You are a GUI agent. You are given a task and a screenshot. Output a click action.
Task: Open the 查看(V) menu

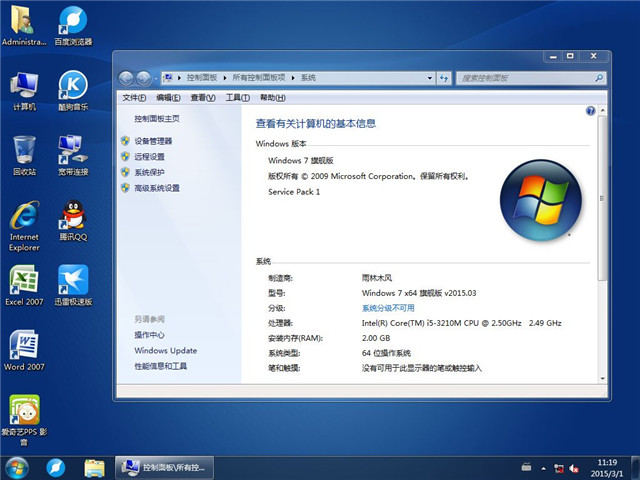(203, 98)
